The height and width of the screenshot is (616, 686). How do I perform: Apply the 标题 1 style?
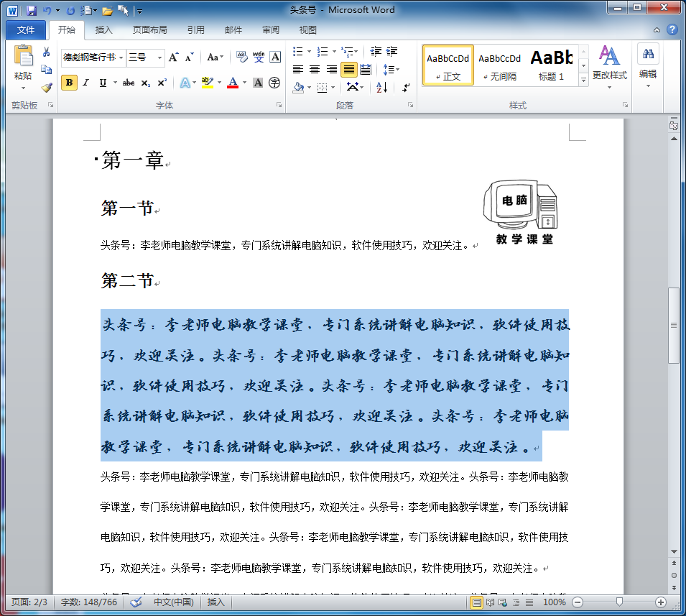click(x=552, y=65)
